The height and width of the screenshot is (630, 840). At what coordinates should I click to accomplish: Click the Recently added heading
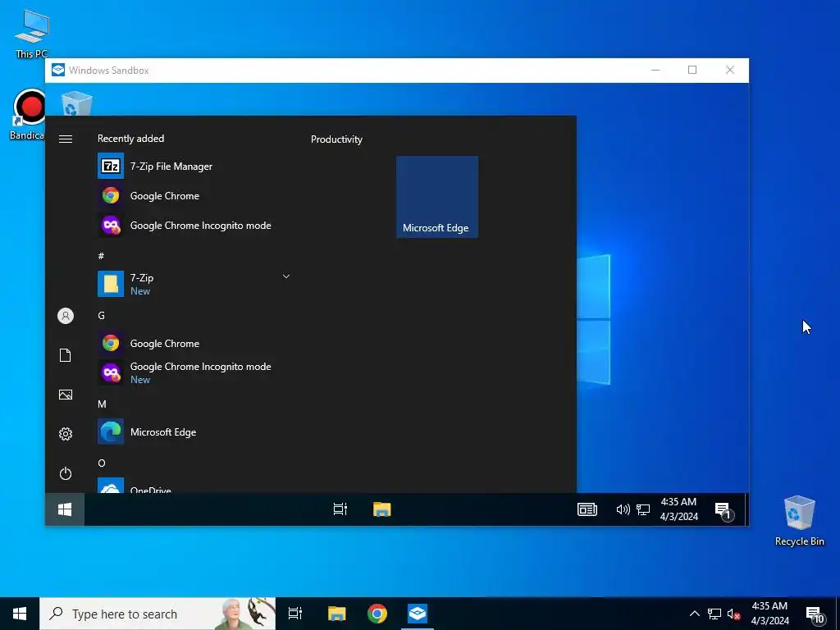130,138
